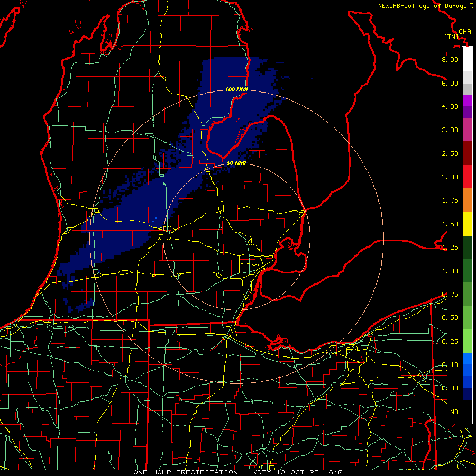The height and width of the screenshot is (476, 476).
Task: Click the 3.00 legend value
Action: point(450,130)
